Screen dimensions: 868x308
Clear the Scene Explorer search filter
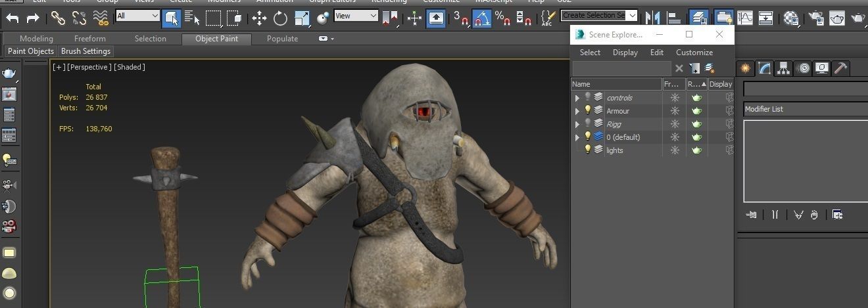pyautogui.click(x=679, y=68)
